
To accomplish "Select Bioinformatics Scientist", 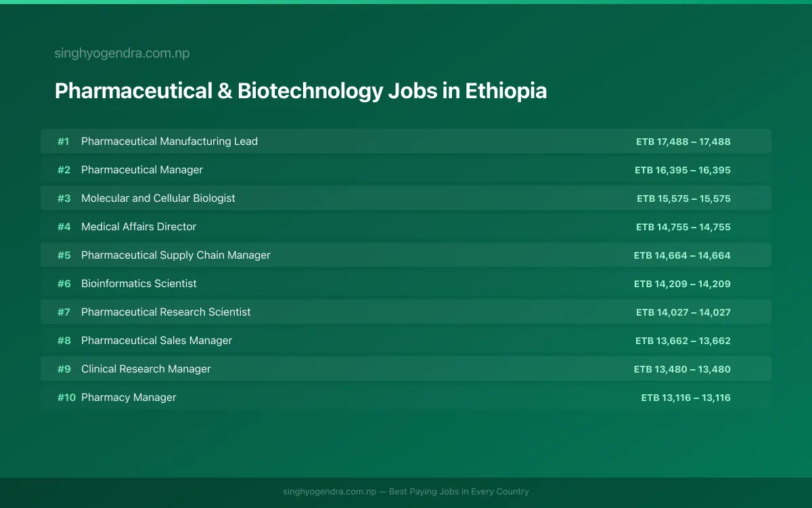I will click(x=139, y=284).
